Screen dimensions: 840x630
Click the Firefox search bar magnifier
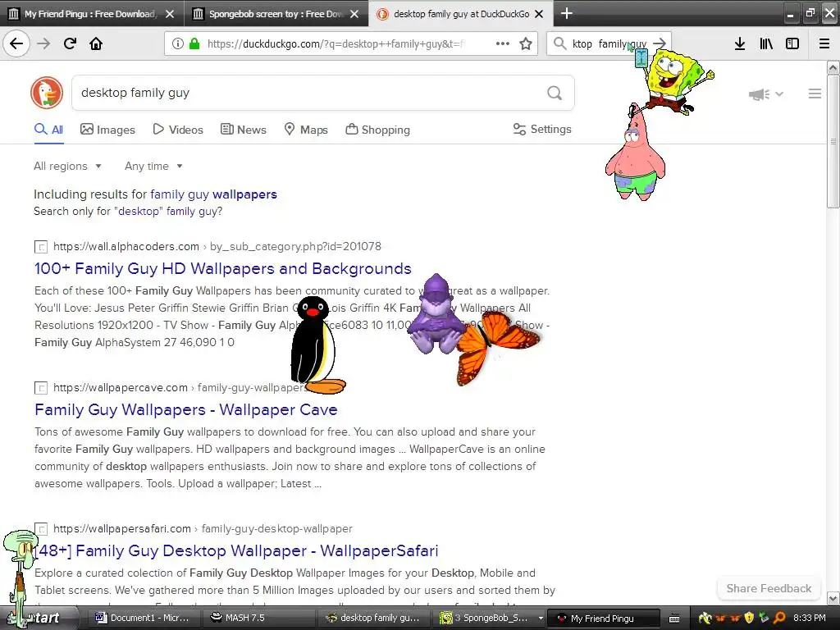[x=559, y=43]
